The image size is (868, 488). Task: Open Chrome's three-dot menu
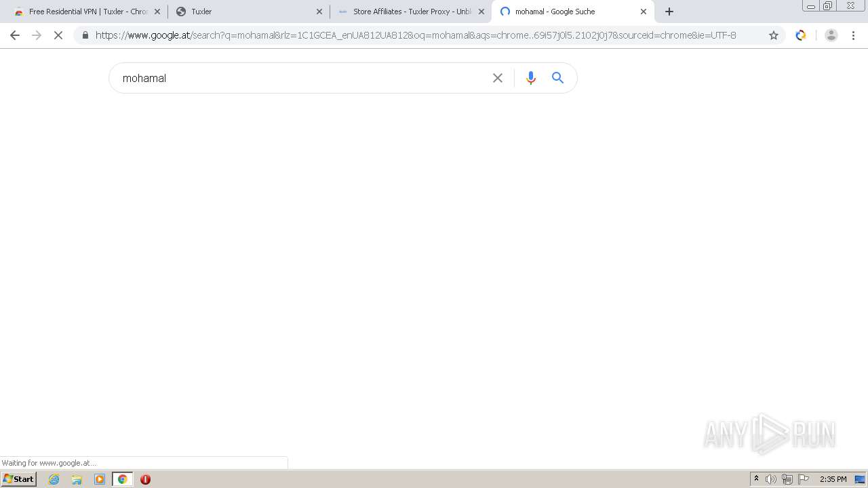[853, 35]
